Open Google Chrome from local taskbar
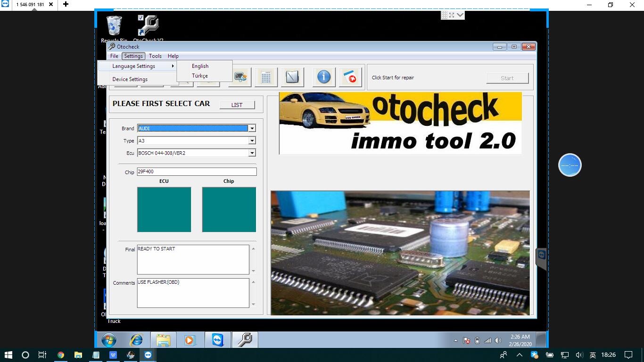This screenshot has height=362, width=644. (x=61, y=354)
